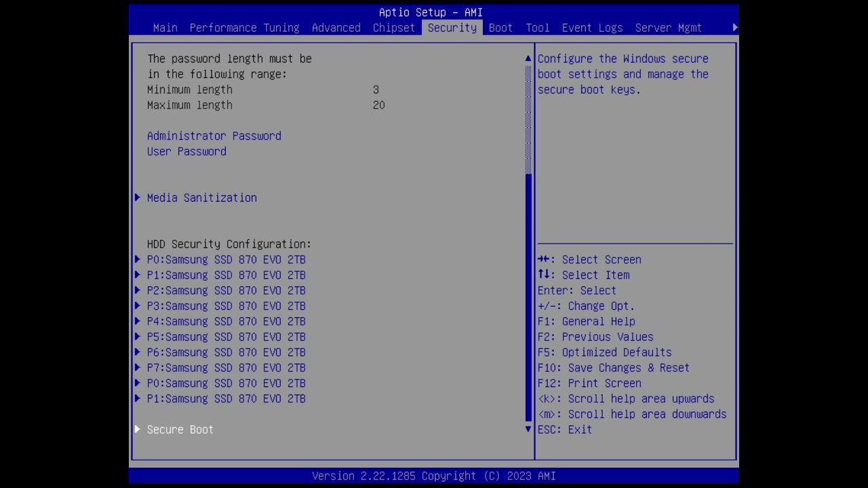Click the Select Screen help line
Image resolution: width=868 pixels, height=488 pixels.
[x=589, y=260]
